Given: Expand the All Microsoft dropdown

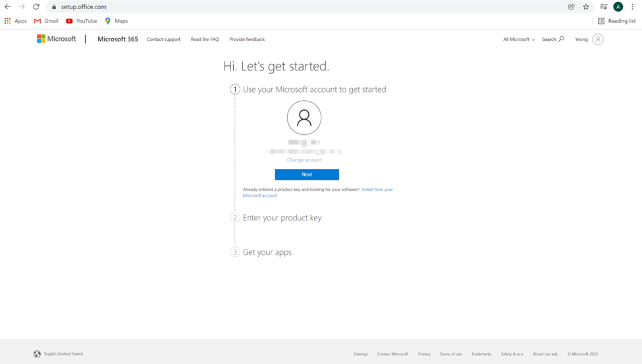Looking at the screenshot, I should coord(519,39).
